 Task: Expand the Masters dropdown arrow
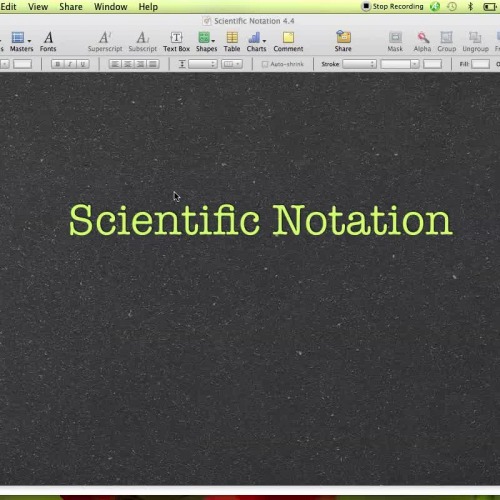coord(29,41)
